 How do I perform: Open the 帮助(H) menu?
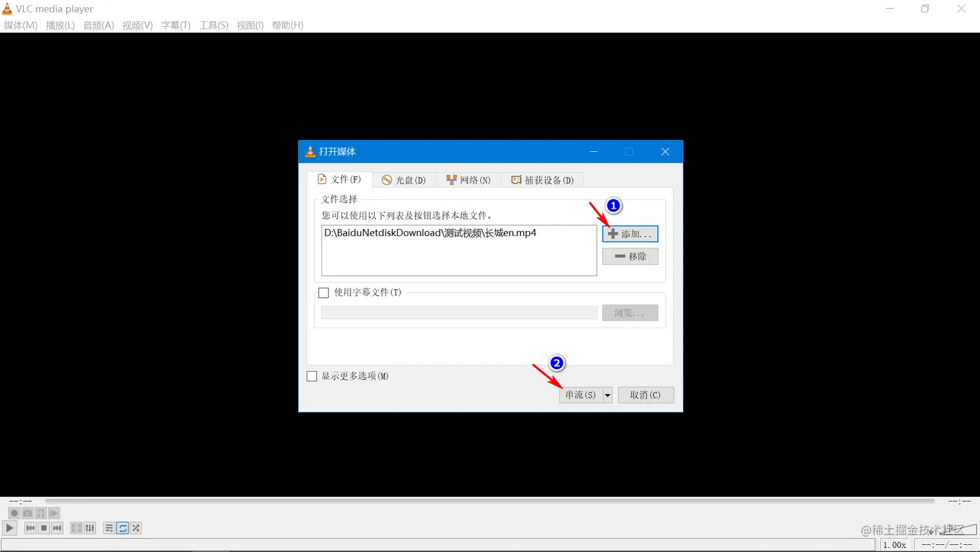coord(288,25)
